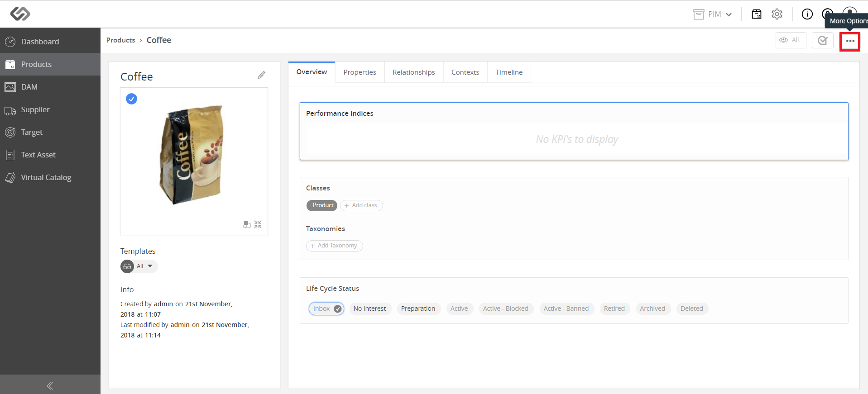Click the Add class button
This screenshot has width=868, height=394.
click(x=361, y=205)
